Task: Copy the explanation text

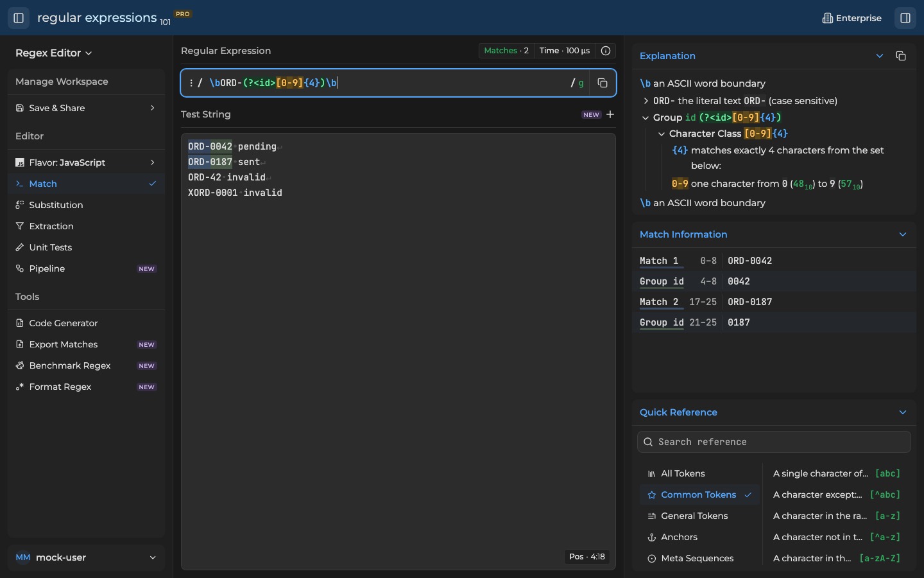Action: (x=902, y=56)
